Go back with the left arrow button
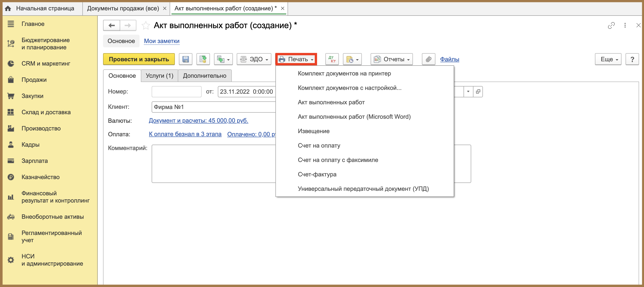This screenshot has width=644, height=287. click(x=112, y=25)
